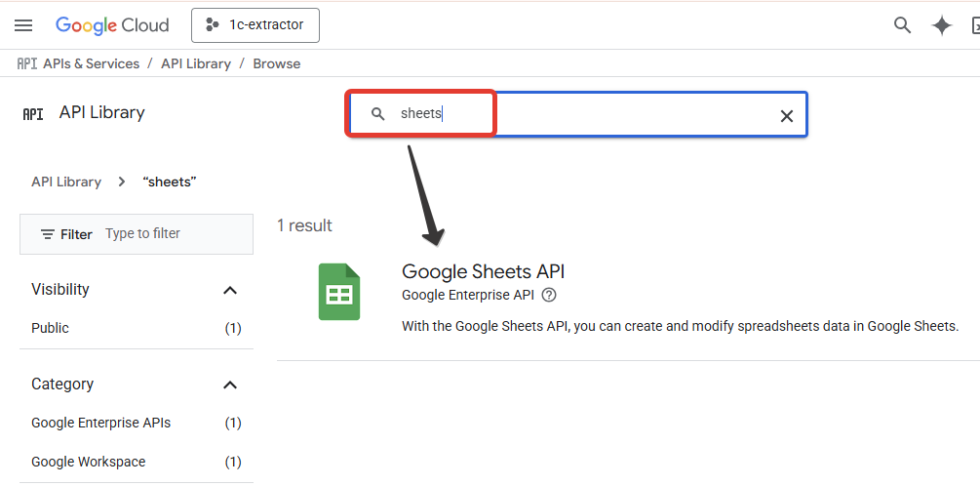
Task: Go to APIs & Services breadcrumb
Action: pos(91,63)
